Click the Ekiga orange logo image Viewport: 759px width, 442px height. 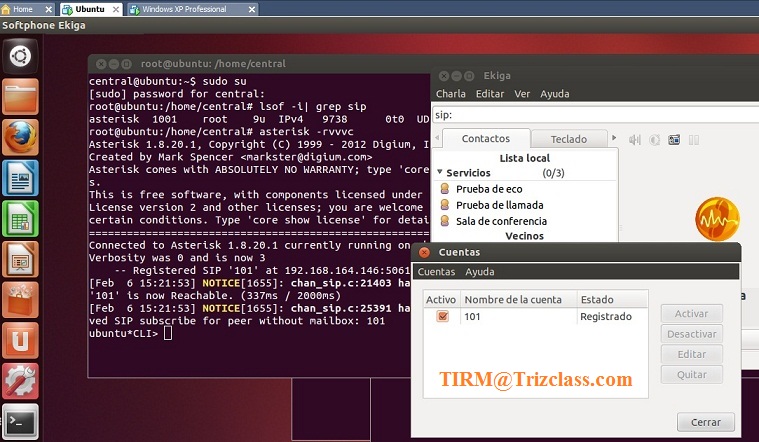tap(717, 219)
